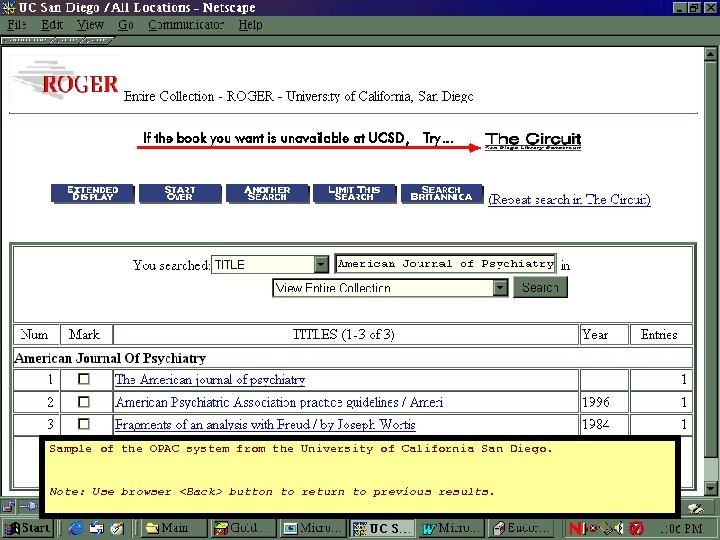This screenshot has height=540, width=720.
Task: Open the View Entire Collection dropdown
Action: (500, 288)
